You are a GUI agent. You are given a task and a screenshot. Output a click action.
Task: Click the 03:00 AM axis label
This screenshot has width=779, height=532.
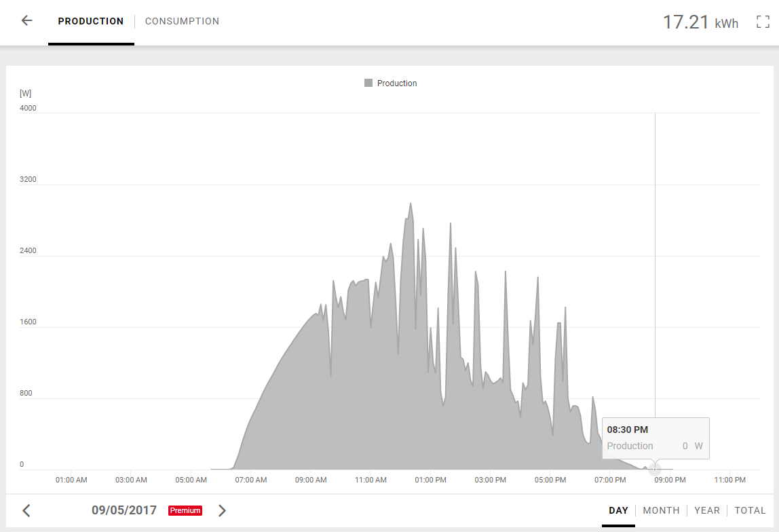[131, 480]
